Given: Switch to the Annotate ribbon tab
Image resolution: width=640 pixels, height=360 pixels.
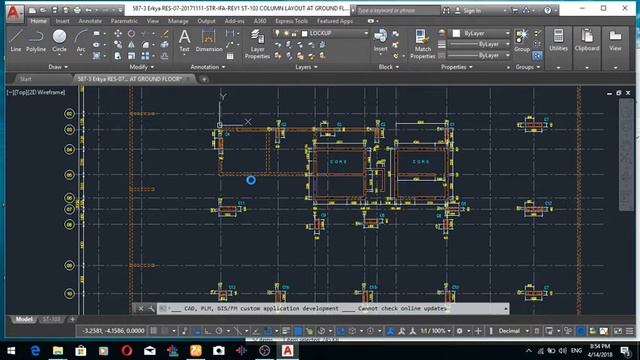Looking at the screenshot, I should pos(90,21).
